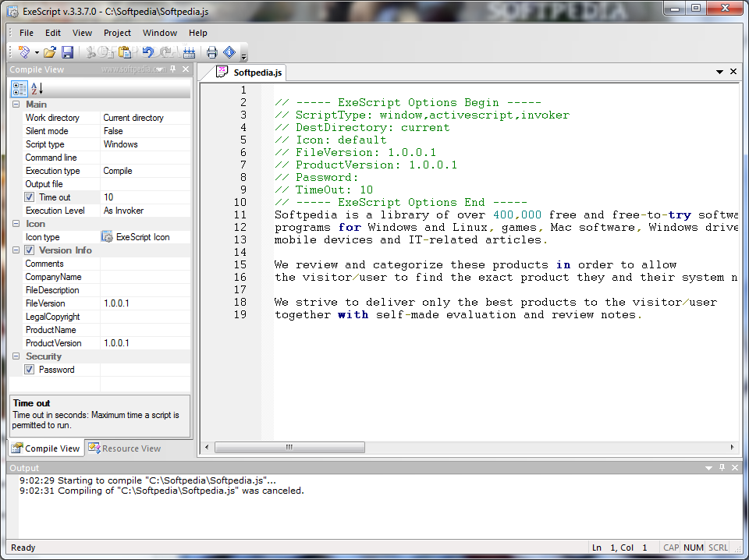The image size is (749, 560).
Task: Click the editor scroll right arrow
Action: (x=732, y=448)
